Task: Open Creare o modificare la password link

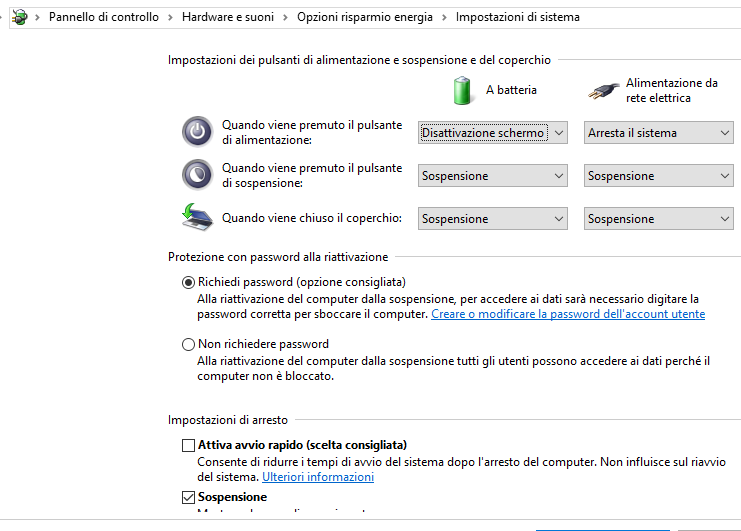Action: 567,314
